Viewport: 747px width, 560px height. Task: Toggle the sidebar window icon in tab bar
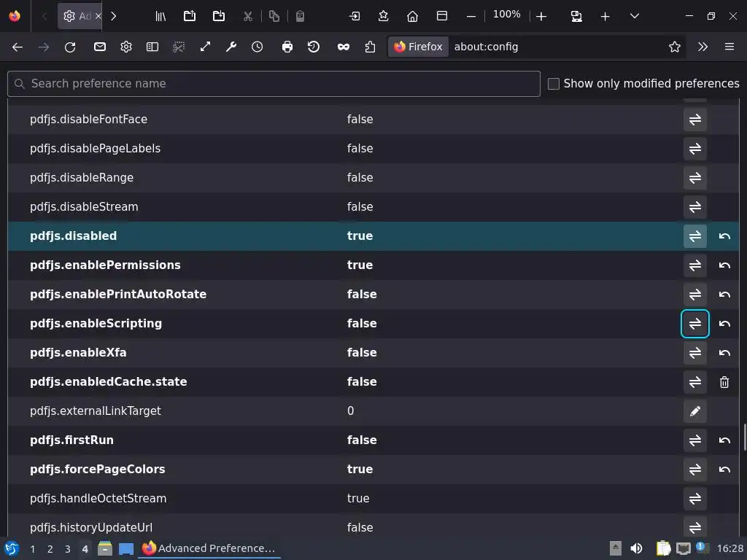point(441,16)
